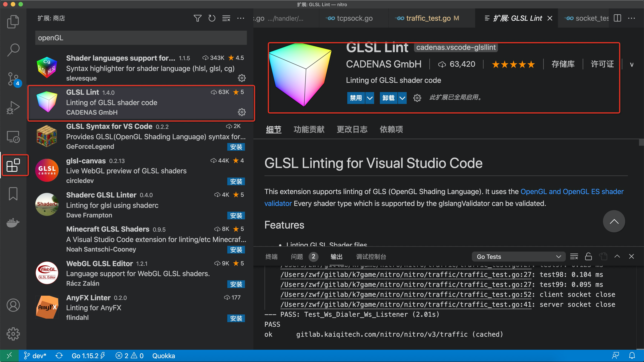Click Go 1.15.2 version in status bar
This screenshot has height=362, width=644.
click(x=88, y=355)
